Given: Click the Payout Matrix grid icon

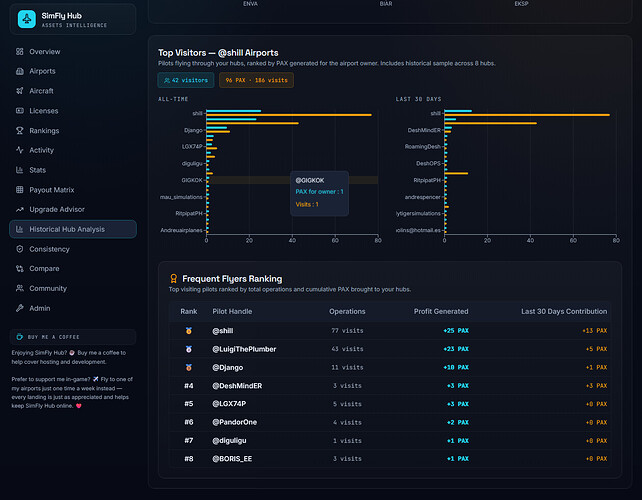Looking at the screenshot, I should [x=20, y=190].
